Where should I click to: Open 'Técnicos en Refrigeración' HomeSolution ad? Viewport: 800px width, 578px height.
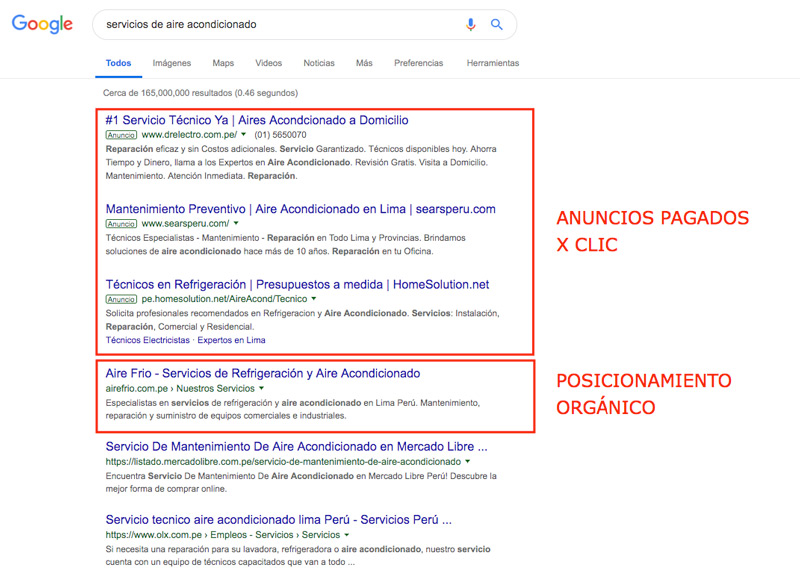coord(297,284)
